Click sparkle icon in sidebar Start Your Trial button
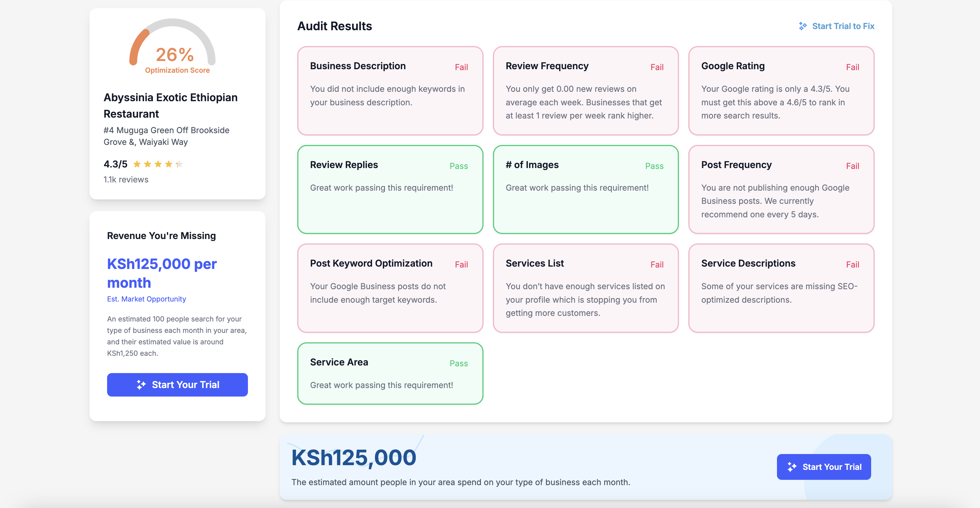 pos(141,385)
